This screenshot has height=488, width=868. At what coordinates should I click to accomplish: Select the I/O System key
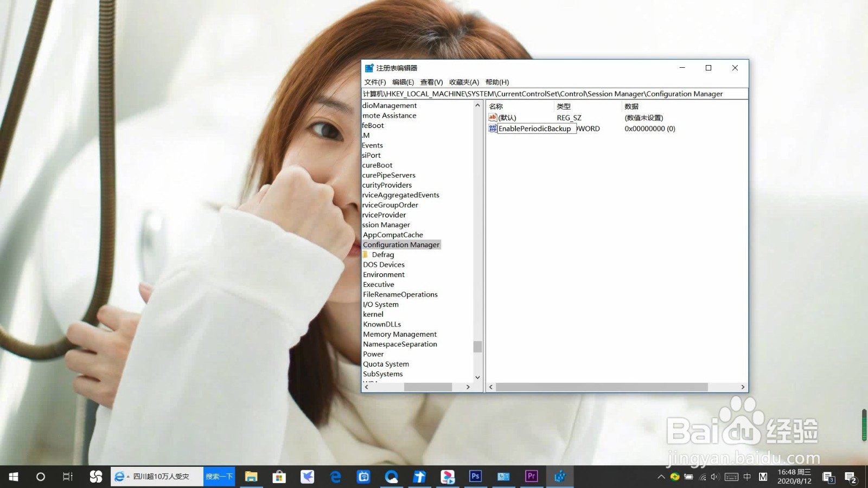381,305
